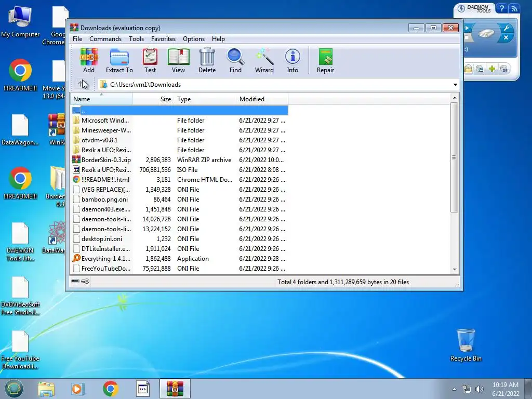Open the Find magnifier tool
Viewport: 532px width, 399px height.
(x=235, y=61)
